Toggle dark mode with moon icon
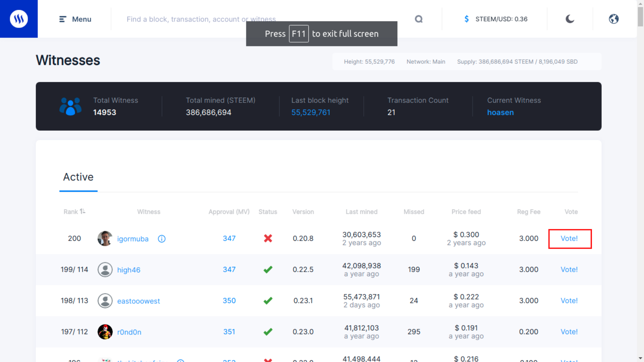The height and width of the screenshot is (362, 644). pyautogui.click(x=570, y=19)
